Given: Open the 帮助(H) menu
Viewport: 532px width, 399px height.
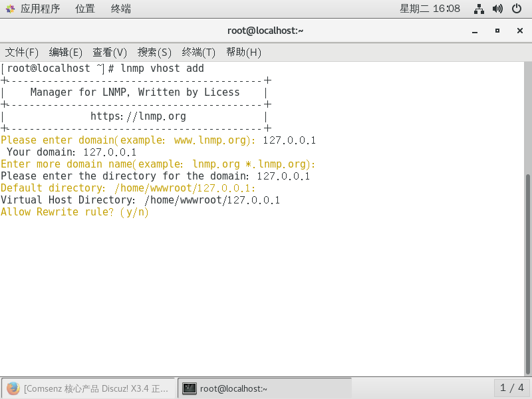Looking at the screenshot, I should point(243,53).
